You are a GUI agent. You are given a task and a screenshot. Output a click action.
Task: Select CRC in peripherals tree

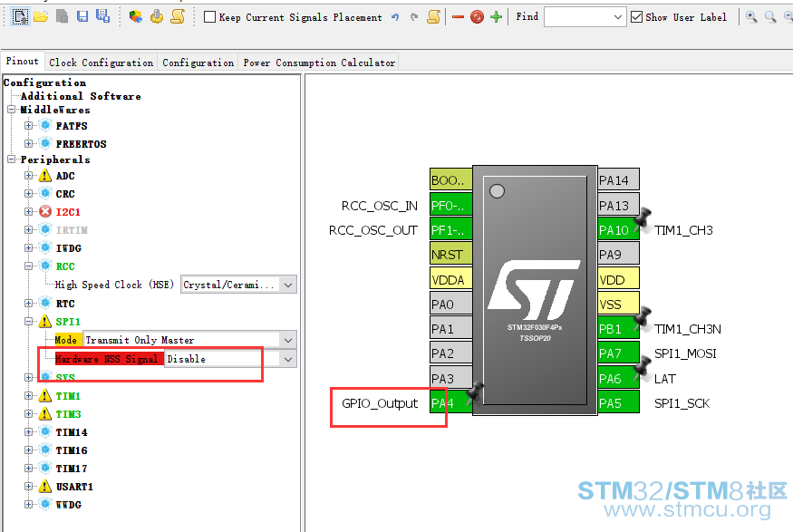tap(65, 194)
